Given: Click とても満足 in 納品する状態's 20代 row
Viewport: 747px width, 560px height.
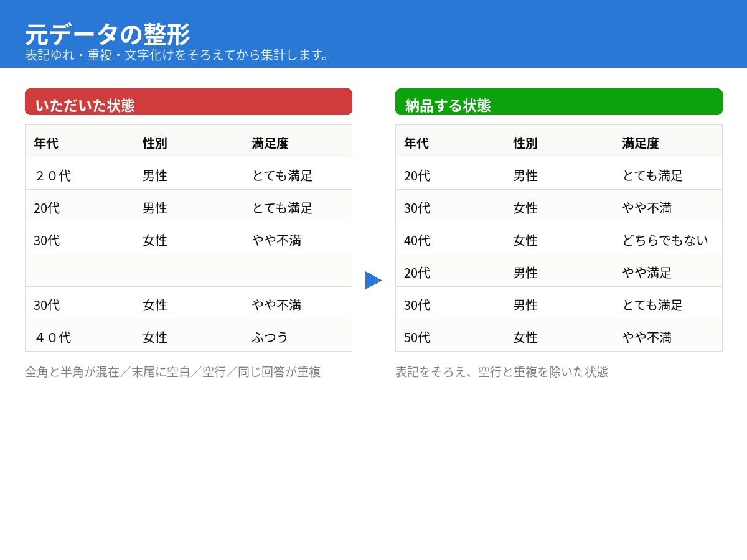Looking at the screenshot, I should [652, 175].
